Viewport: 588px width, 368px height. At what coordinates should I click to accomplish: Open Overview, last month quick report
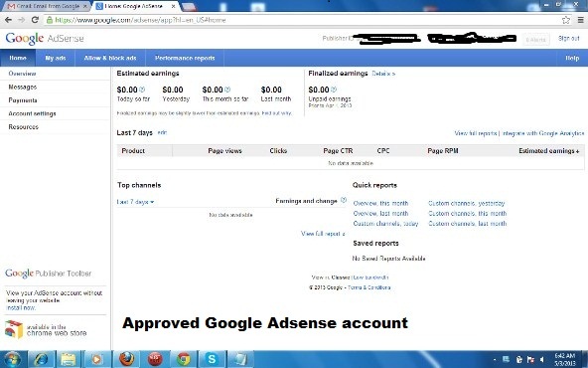[x=380, y=213]
